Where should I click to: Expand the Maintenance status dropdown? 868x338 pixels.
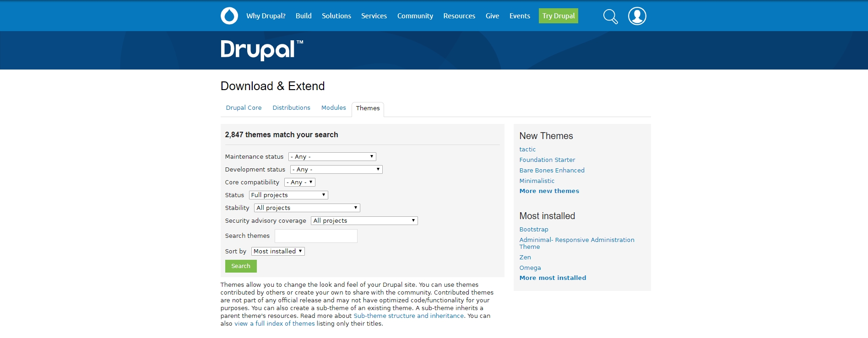pos(332,156)
